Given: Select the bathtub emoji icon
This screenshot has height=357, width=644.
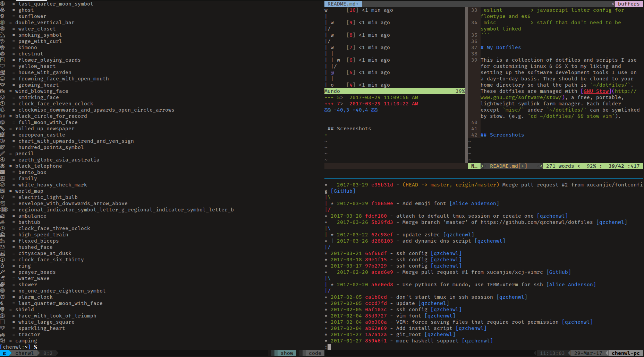Looking at the screenshot, I should tap(2, 222).
